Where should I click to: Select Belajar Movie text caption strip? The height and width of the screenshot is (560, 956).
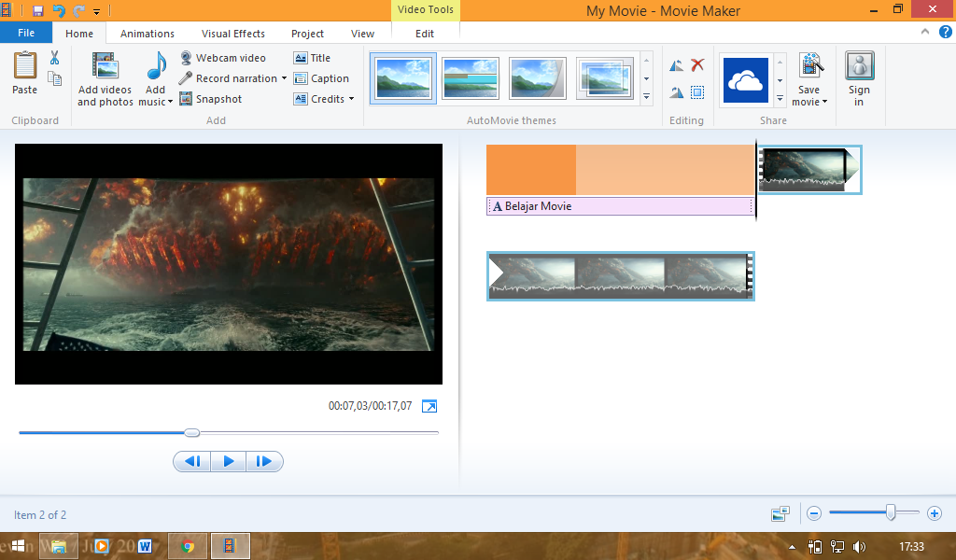621,206
